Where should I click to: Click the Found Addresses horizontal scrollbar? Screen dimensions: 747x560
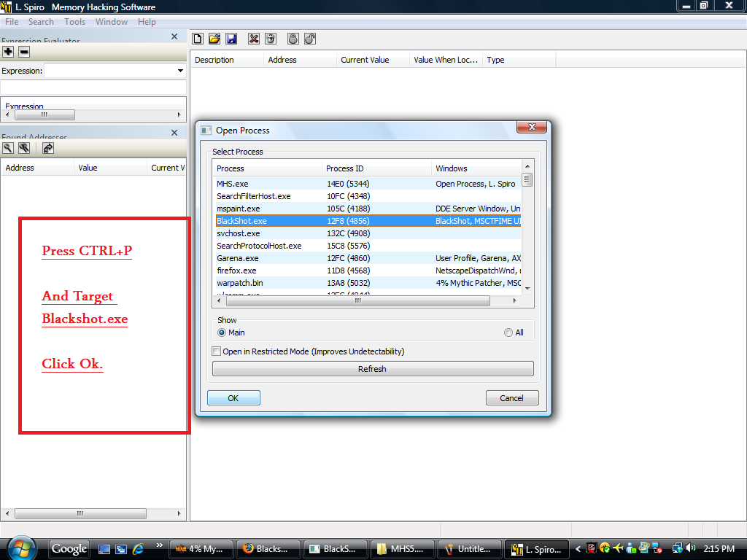click(80, 514)
